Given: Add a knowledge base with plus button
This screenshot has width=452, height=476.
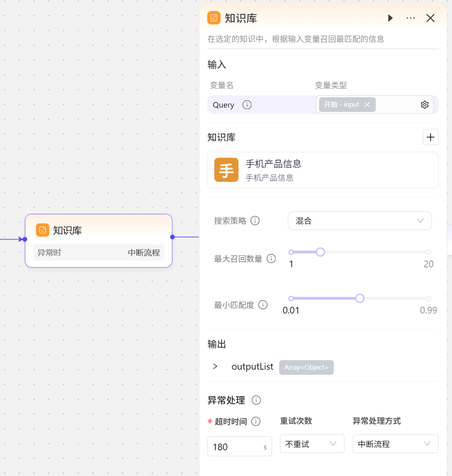Looking at the screenshot, I should (x=430, y=137).
